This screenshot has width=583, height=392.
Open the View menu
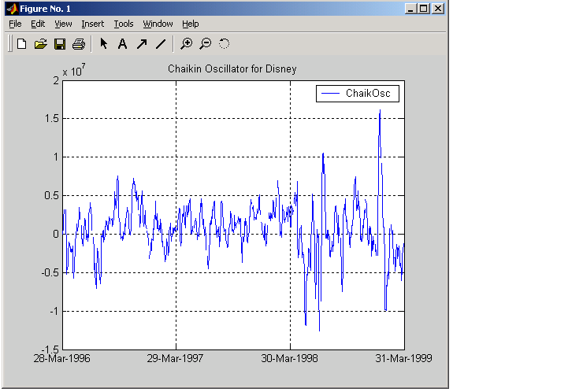tap(63, 24)
